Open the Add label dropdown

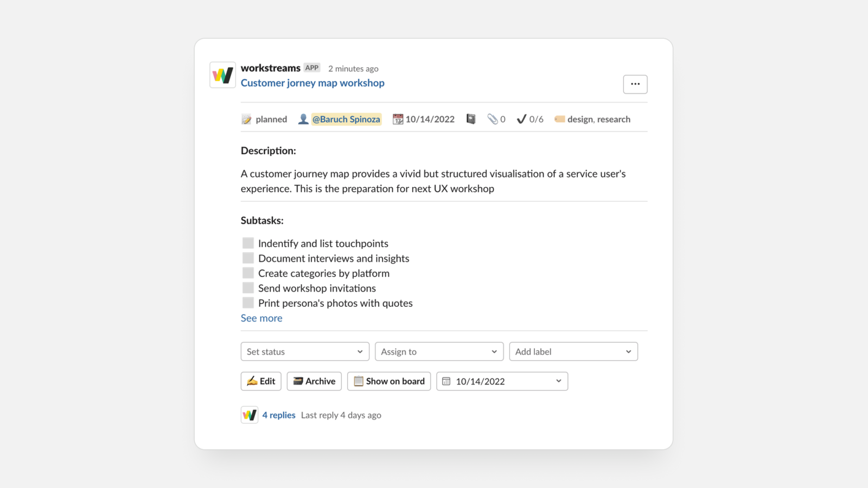coord(573,351)
